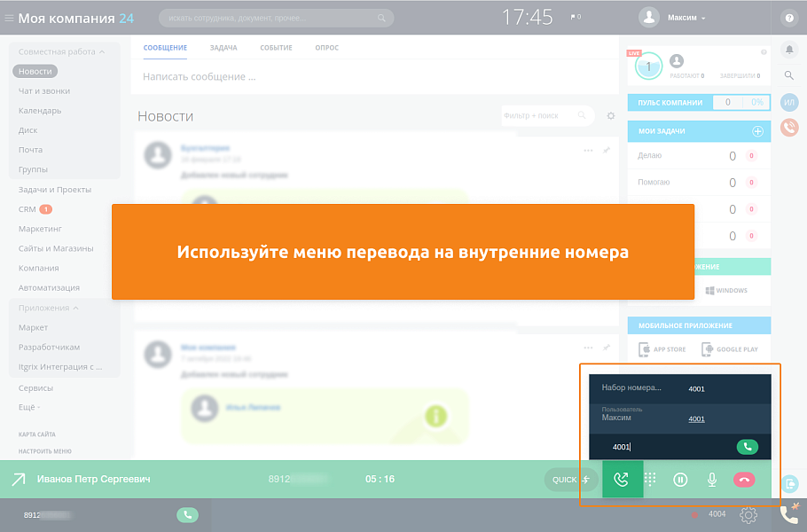Screen dimensions: 807x532
Task: Put the current call on hold
Action: 681,479
